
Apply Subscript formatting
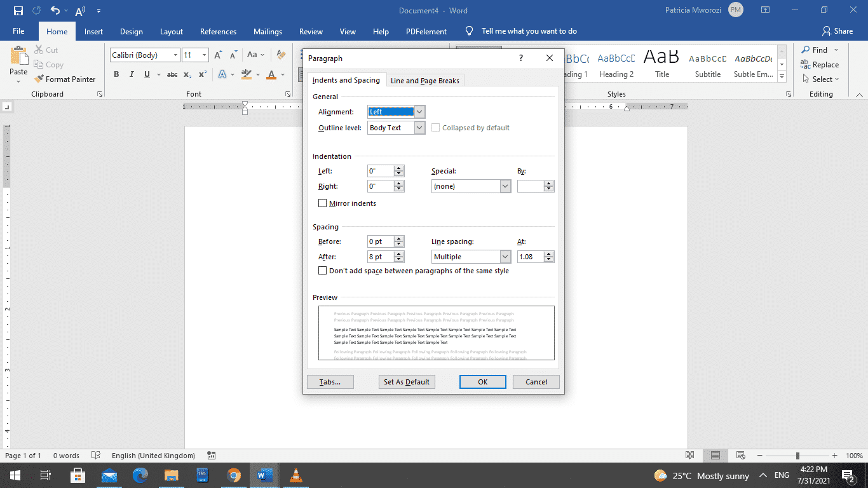pyautogui.click(x=187, y=74)
